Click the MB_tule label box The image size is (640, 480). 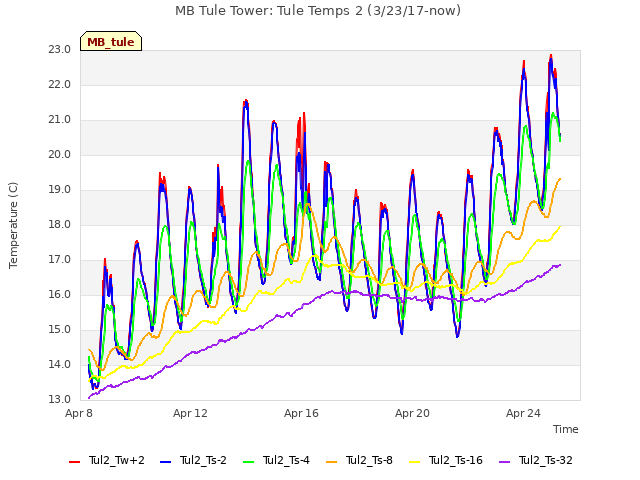pyautogui.click(x=111, y=41)
